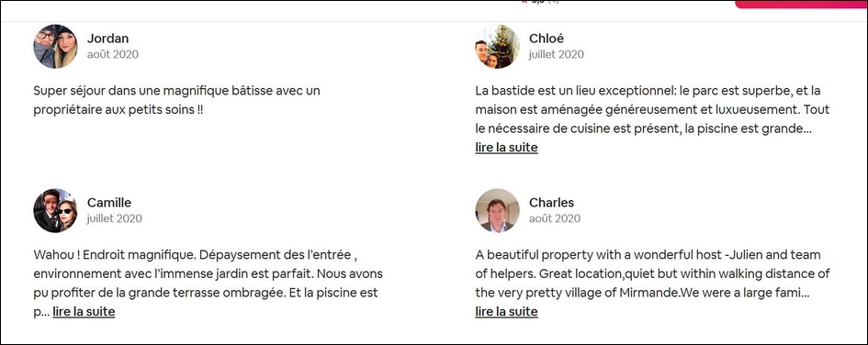
Task: Click Chloé's review date juillet 2020
Action: tap(557, 54)
